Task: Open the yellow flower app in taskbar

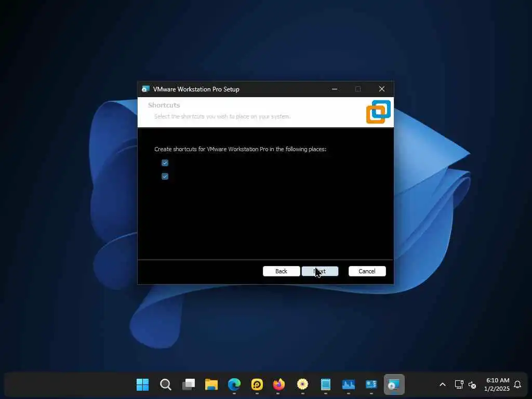Action: 302,384
